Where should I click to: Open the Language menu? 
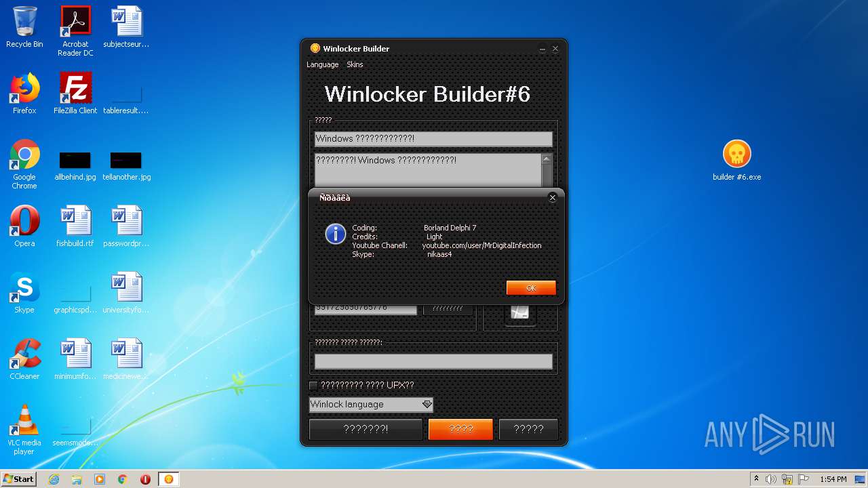pyautogui.click(x=322, y=64)
